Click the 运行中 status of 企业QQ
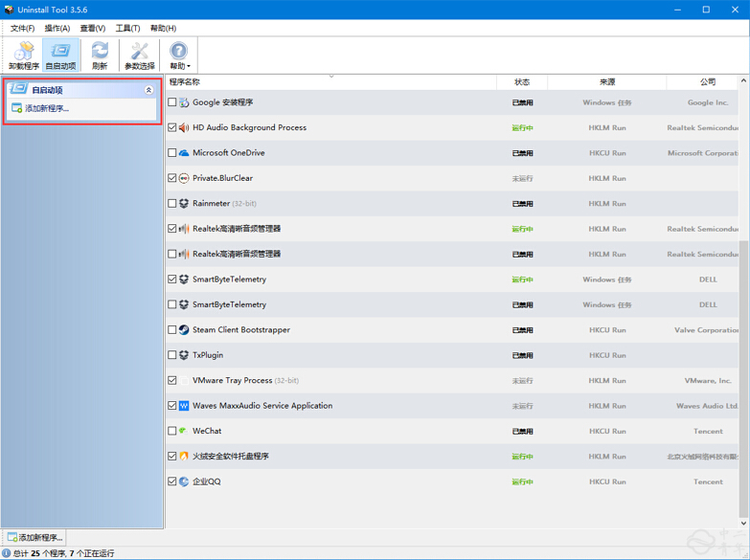750x560 pixels. point(522,482)
